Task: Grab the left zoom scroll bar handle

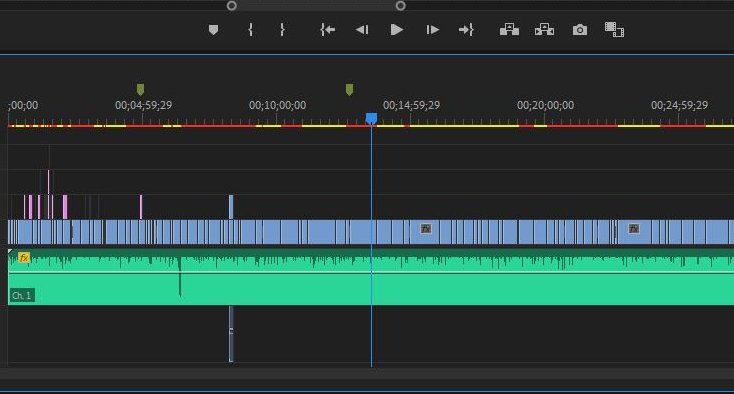Action: coord(231,6)
